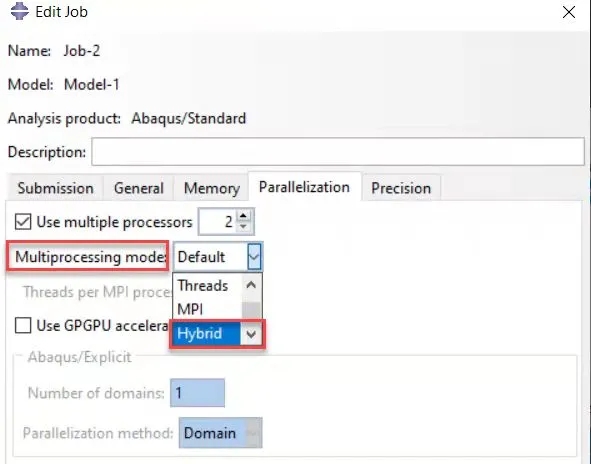Image resolution: width=591 pixels, height=464 pixels.
Task: Click into the Description text field
Action: 338,152
